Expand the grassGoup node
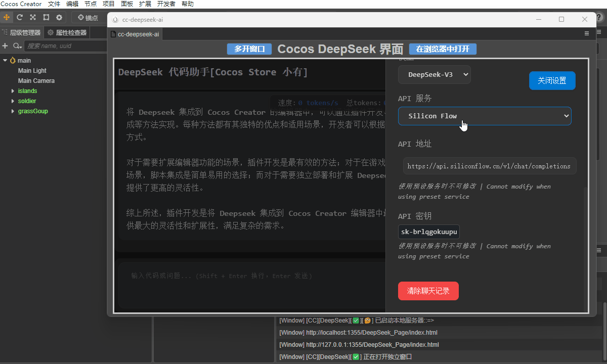Image resolution: width=607 pixels, height=364 pixels. pyautogui.click(x=13, y=111)
